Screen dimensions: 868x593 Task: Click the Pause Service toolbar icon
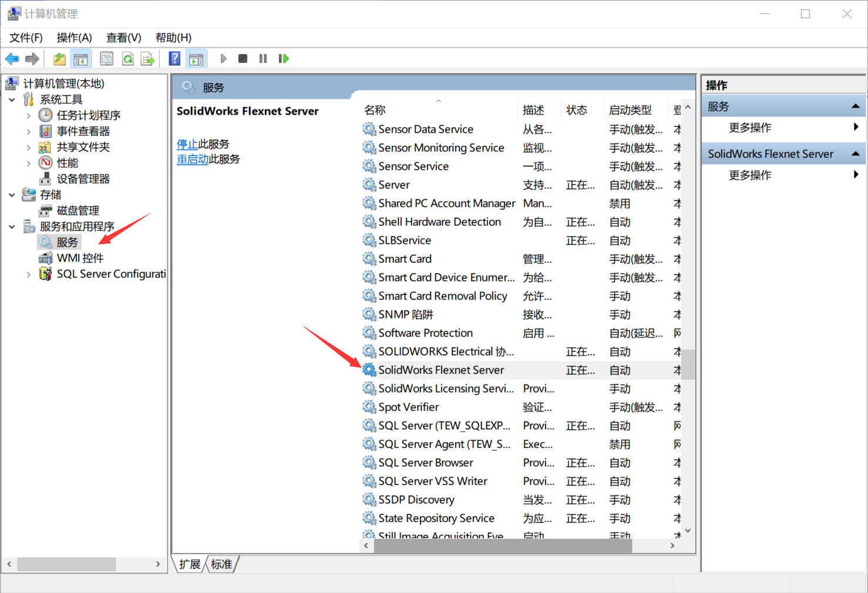(x=263, y=59)
